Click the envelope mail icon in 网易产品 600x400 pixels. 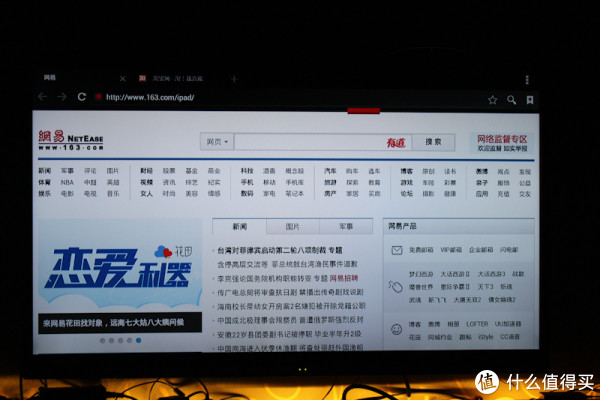click(397, 250)
